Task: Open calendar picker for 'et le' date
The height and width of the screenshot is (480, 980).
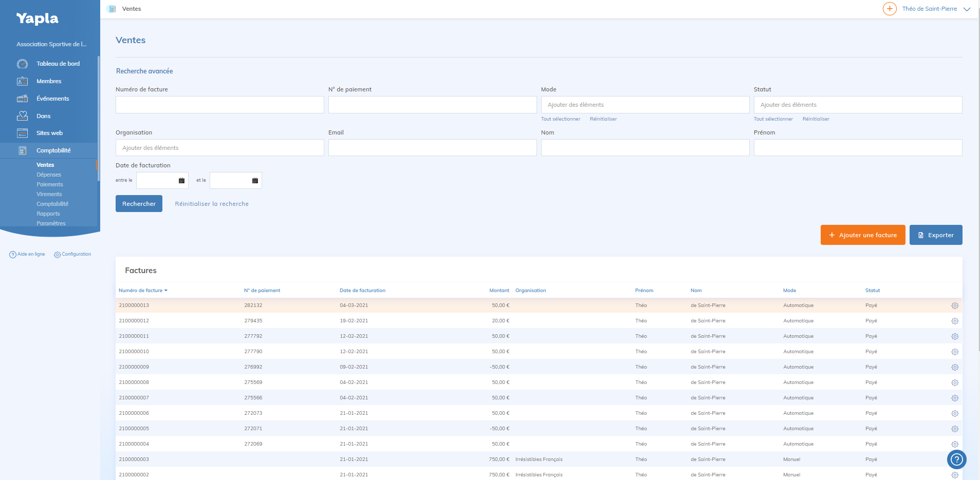Action: click(x=255, y=181)
